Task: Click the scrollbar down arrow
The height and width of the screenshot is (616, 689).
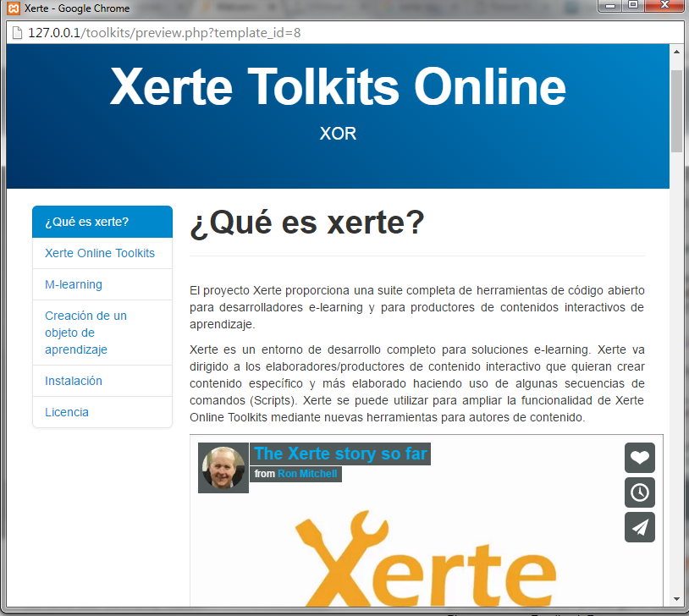Action: pos(676,599)
